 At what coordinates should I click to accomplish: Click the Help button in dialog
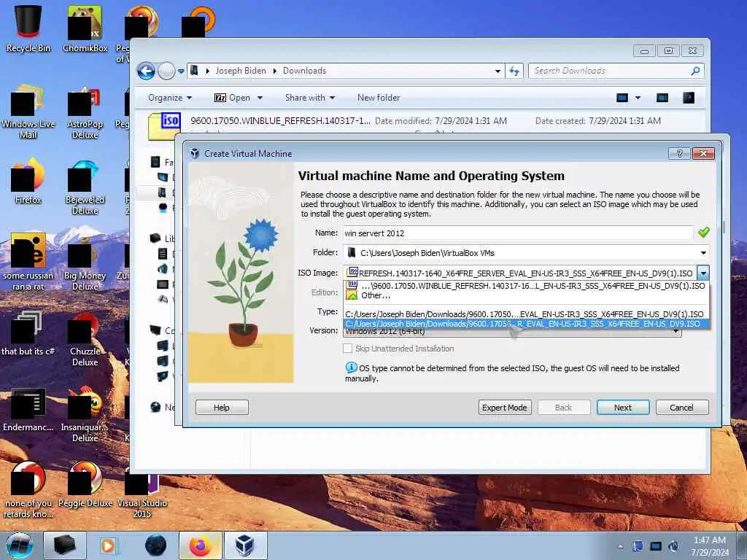222,408
